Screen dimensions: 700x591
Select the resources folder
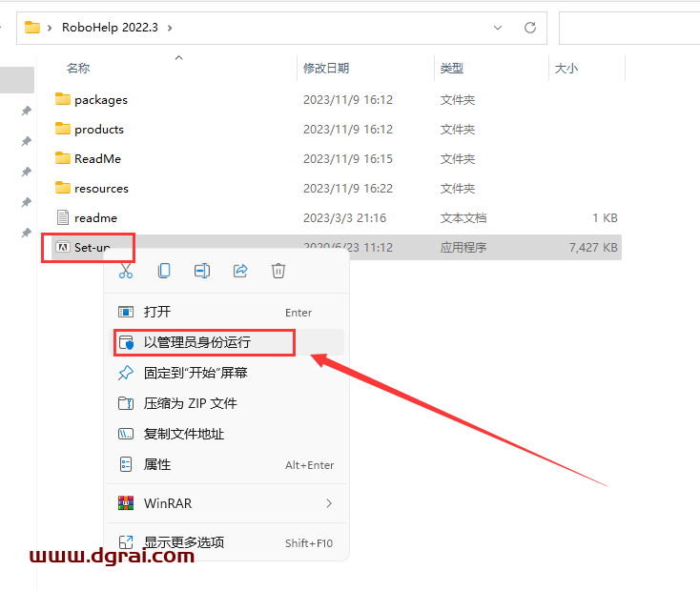(x=101, y=189)
